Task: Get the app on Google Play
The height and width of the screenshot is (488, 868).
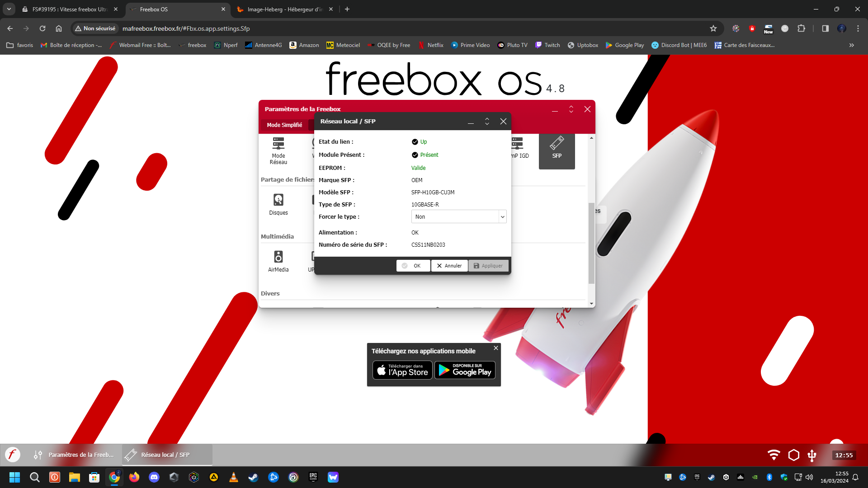Action: click(465, 370)
